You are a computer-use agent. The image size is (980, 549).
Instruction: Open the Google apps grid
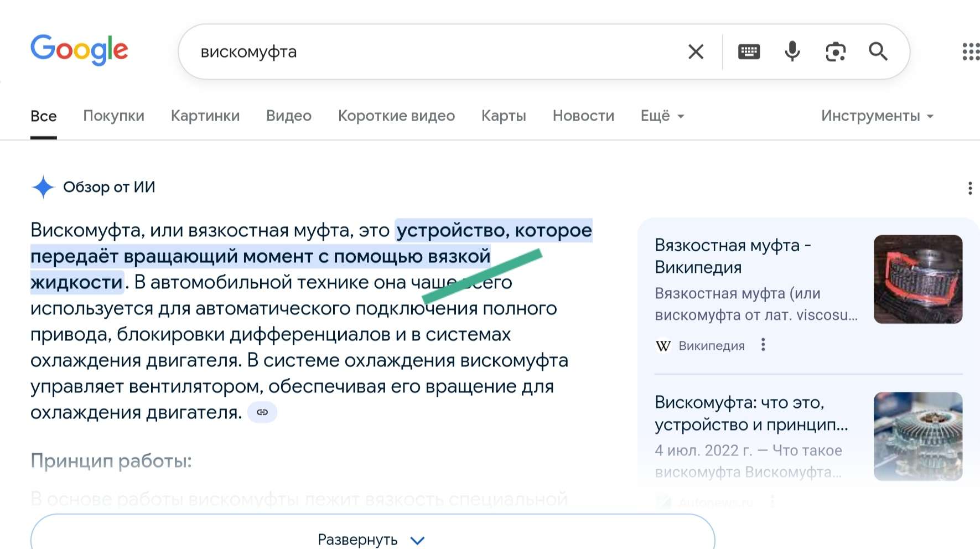pyautogui.click(x=971, y=51)
